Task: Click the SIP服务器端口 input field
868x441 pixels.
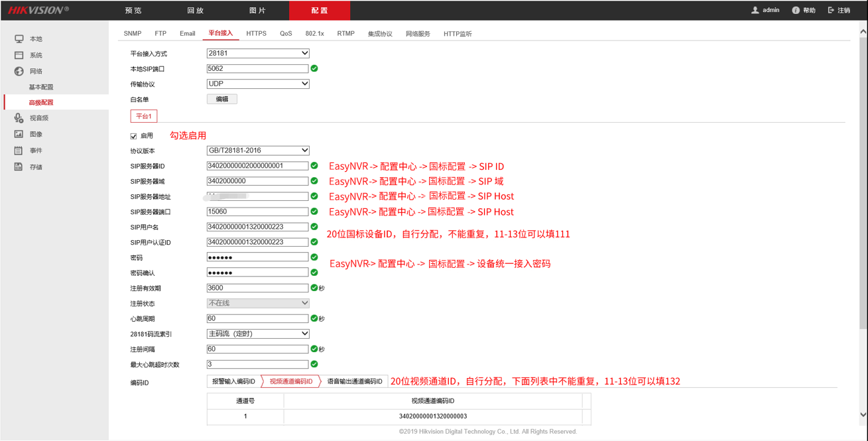Action: pos(258,211)
